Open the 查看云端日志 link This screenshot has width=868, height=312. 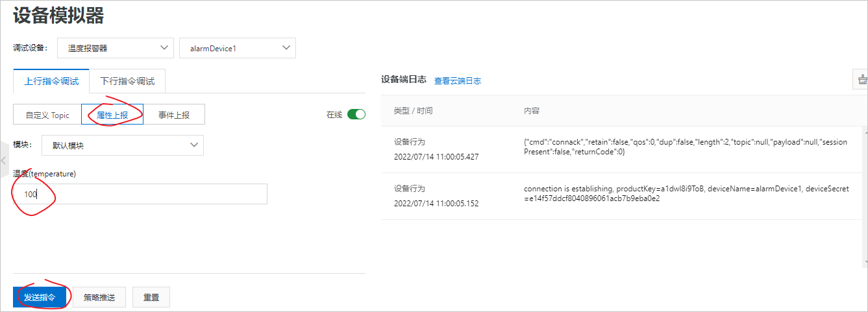point(458,81)
